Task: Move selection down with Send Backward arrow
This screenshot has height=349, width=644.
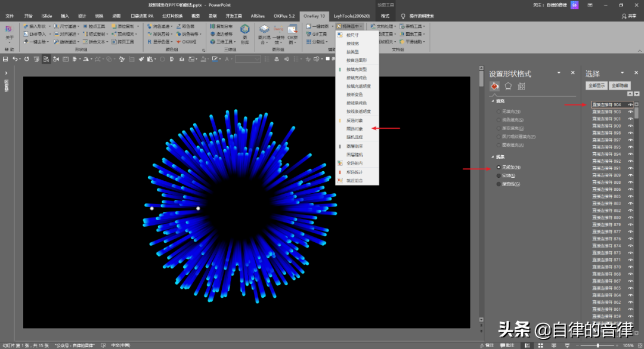Action: (x=637, y=94)
